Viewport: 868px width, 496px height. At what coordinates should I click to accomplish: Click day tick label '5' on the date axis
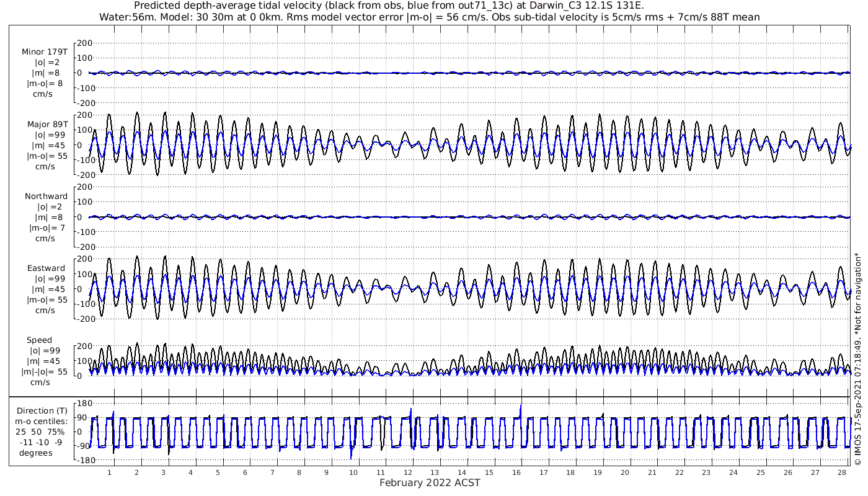218,472
